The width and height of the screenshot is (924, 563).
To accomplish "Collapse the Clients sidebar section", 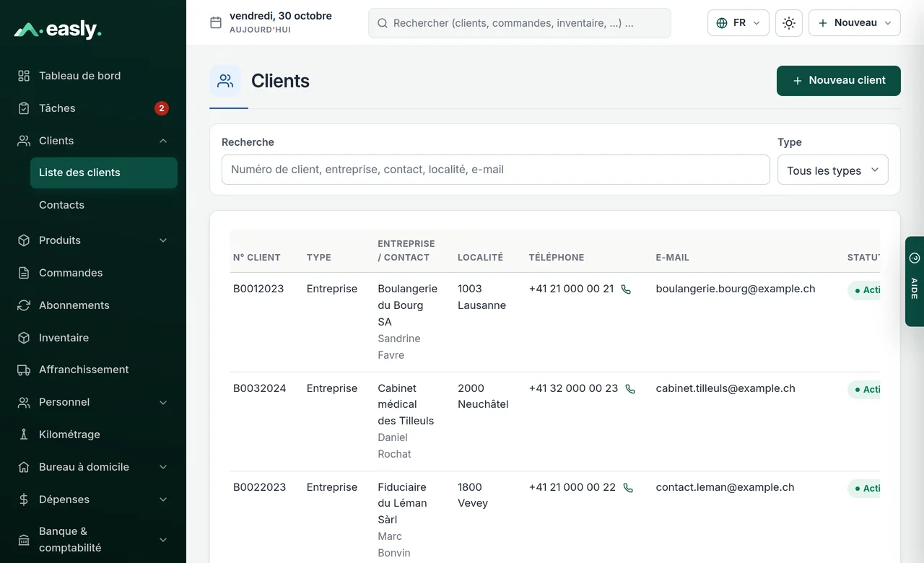I will 163,141.
